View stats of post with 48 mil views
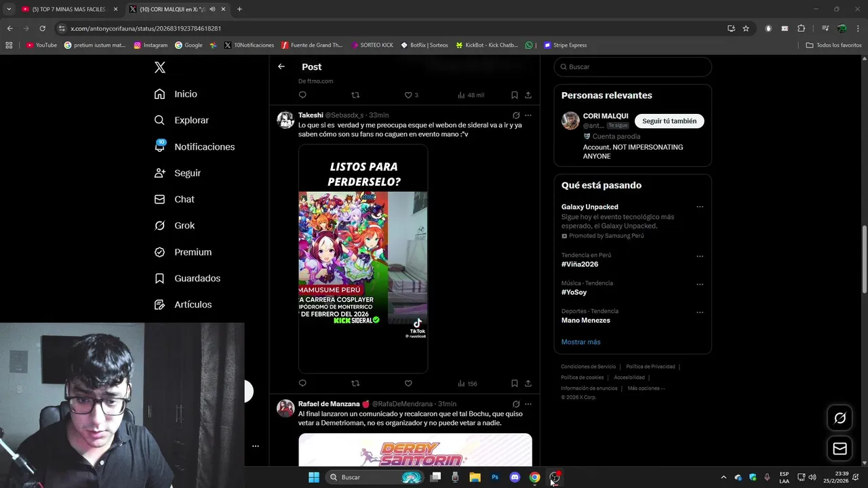This screenshot has height=488, width=868. 471,95
